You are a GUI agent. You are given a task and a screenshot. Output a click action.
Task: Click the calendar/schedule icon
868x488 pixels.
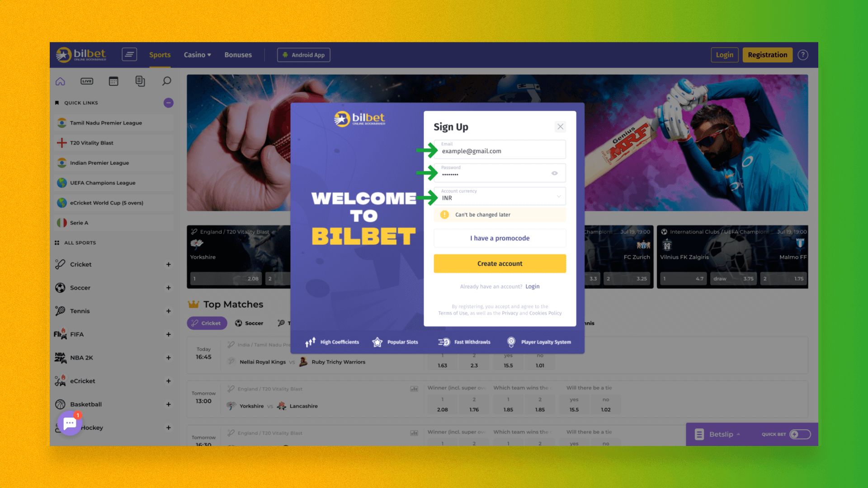coord(113,80)
